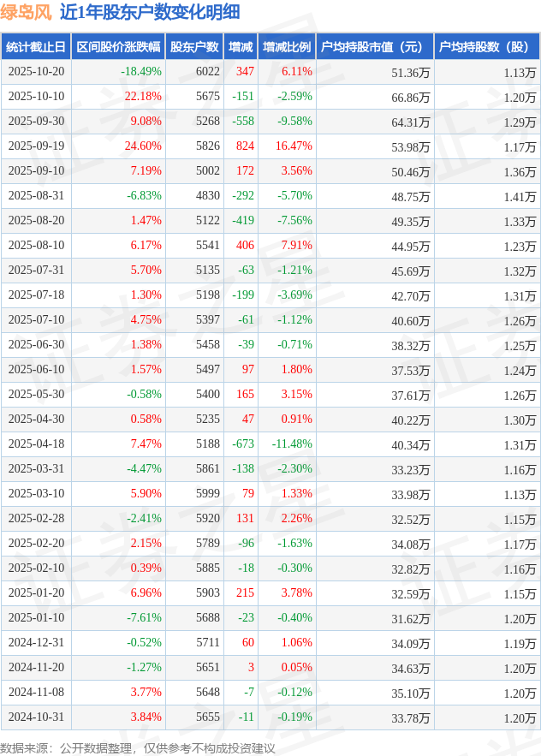Click the 股东户数 column header
Image resolution: width=541 pixels, height=756 pixels.
coord(194,47)
